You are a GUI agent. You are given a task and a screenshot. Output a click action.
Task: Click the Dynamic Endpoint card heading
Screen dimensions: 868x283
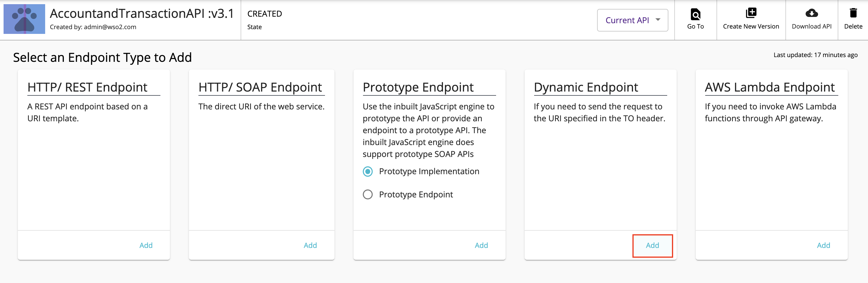coord(585,87)
